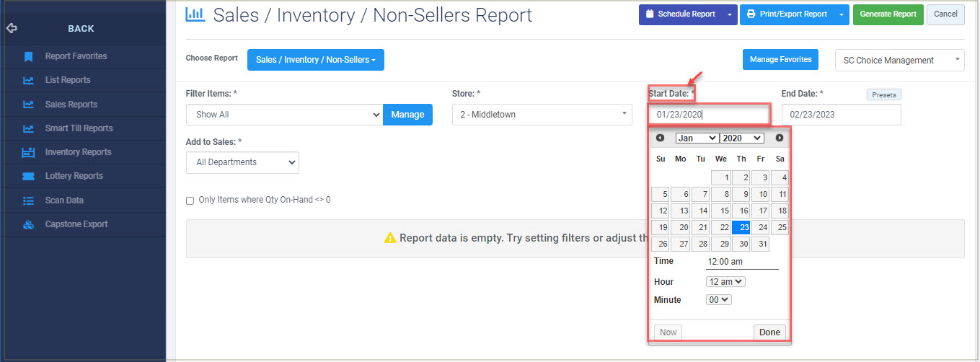Click the Scan Data list icon
Image resolution: width=980 pixels, height=362 pixels.
tap(28, 200)
